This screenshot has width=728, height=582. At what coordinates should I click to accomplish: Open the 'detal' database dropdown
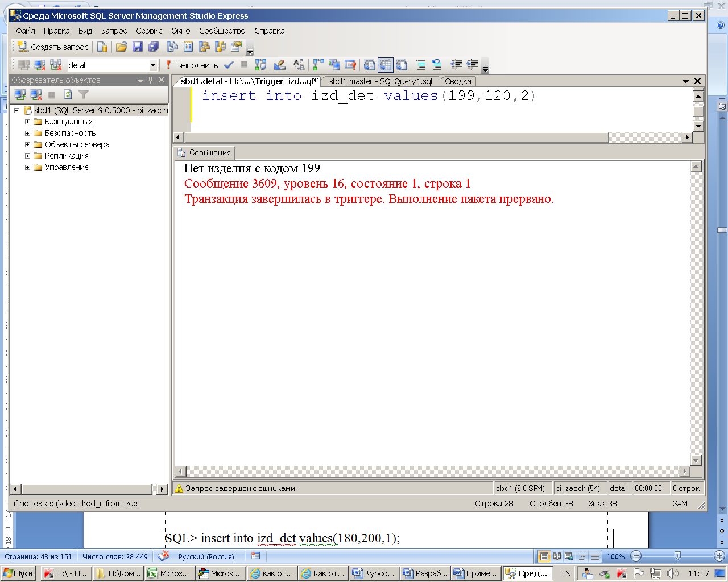pos(153,65)
